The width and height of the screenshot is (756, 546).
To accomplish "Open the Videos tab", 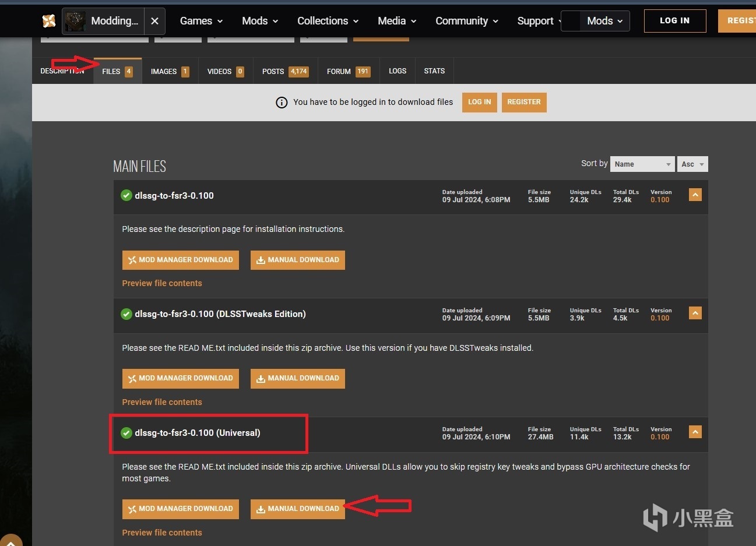I will pyautogui.click(x=226, y=71).
